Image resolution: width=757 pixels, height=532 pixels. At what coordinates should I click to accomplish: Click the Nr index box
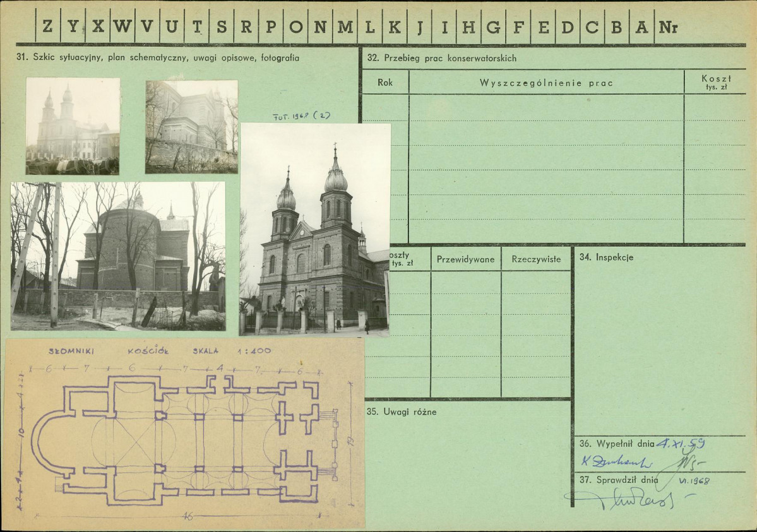tap(668, 27)
